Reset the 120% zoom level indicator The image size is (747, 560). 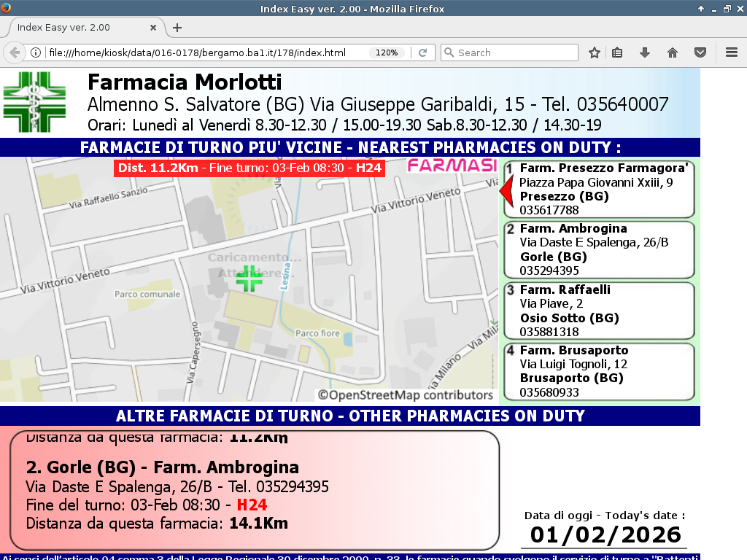coord(386,52)
